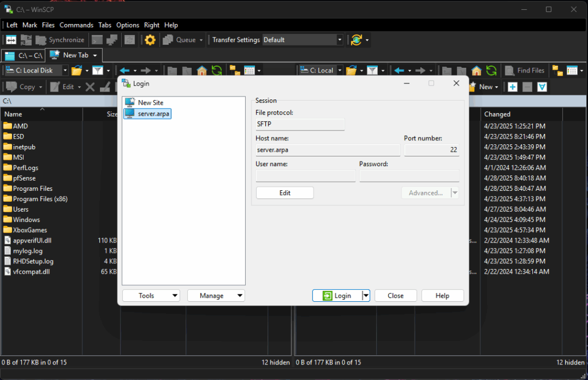Click the Host name field
588x380 pixels.
point(328,150)
